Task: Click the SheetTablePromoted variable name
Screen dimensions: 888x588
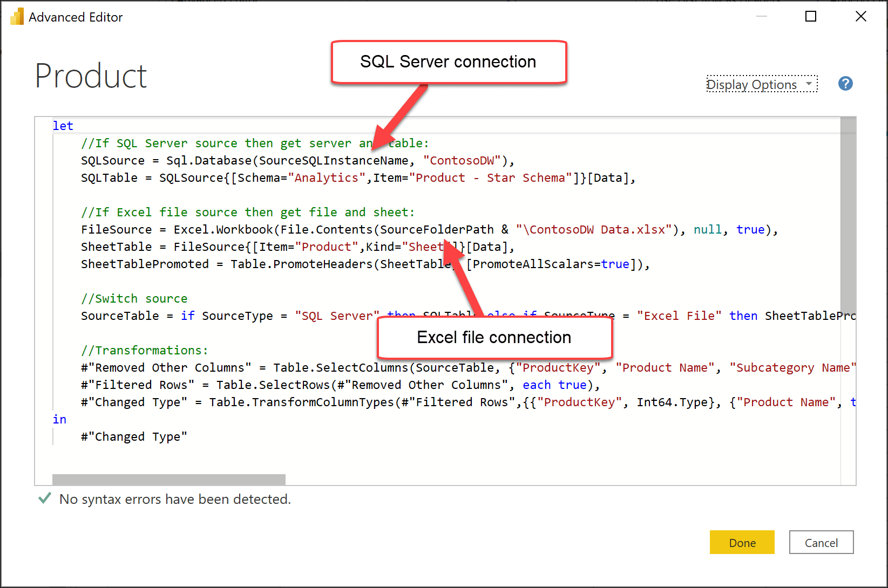Action: click(x=145, y=264)
